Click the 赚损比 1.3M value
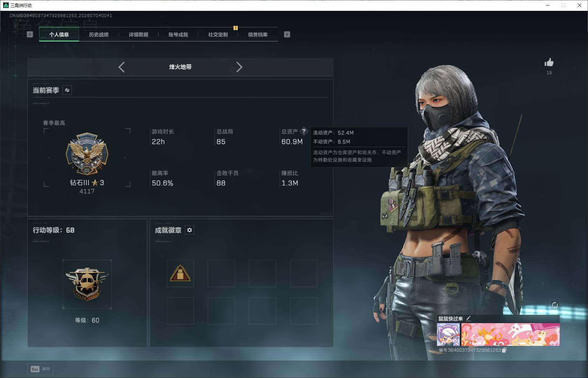 [x=290, y=183]
